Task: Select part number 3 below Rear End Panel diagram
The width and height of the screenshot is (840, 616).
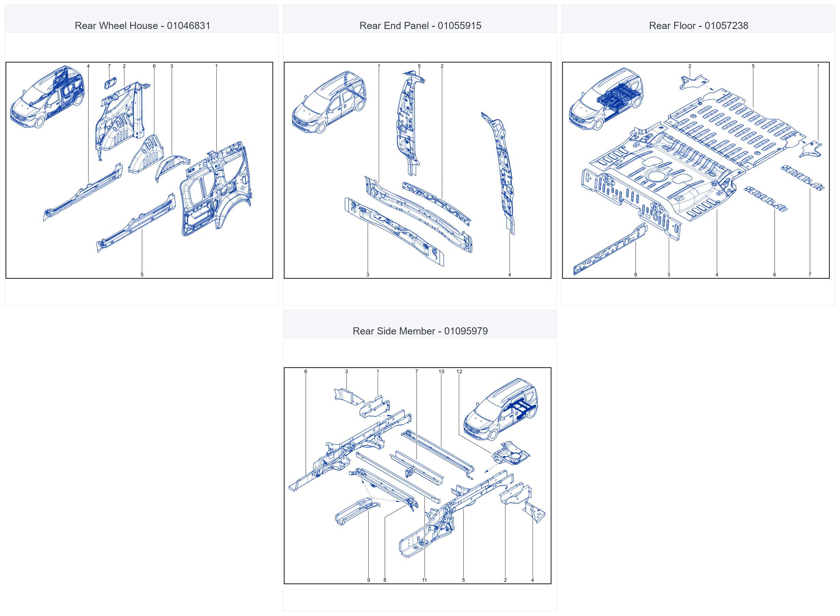Action: 368,274
